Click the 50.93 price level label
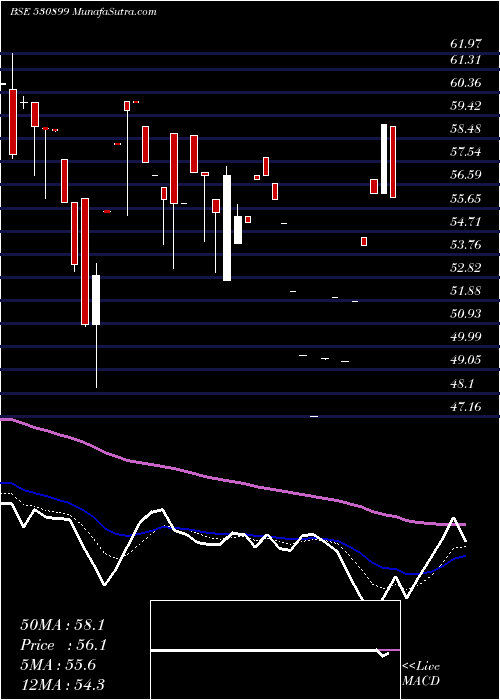Viewport: 500px width, 700px height. 466,314
